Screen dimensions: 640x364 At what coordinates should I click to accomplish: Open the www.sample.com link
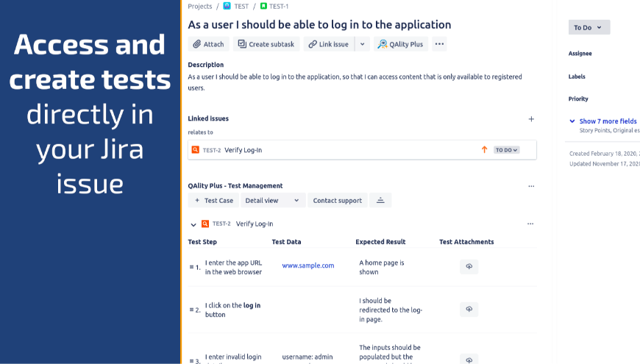coord(308,265)
